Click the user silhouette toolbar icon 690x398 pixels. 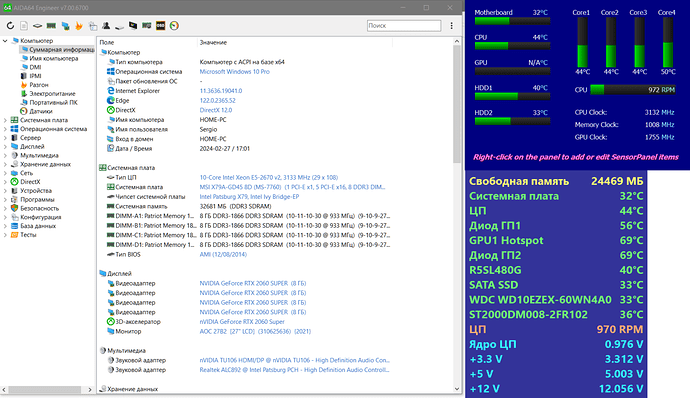[x=106, y=26]
